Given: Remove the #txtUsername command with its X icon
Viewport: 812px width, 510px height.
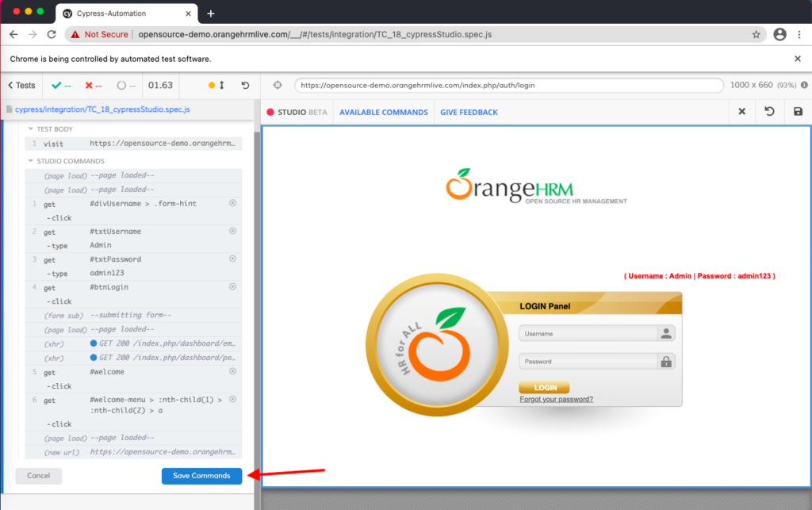Looking at the screenshot, I should [x=232, y=231].
